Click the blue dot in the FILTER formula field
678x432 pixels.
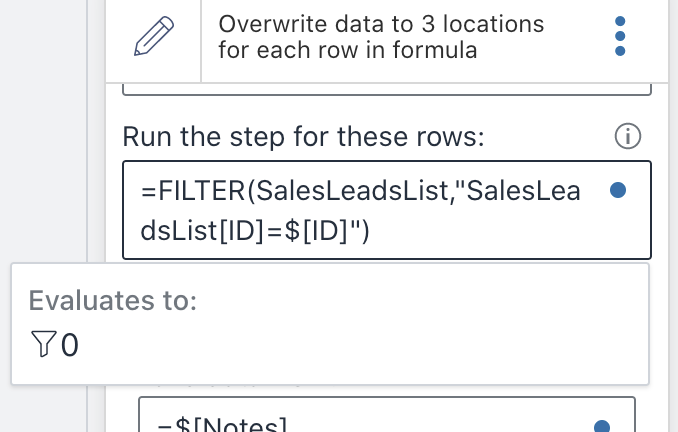tap(618, 190)
